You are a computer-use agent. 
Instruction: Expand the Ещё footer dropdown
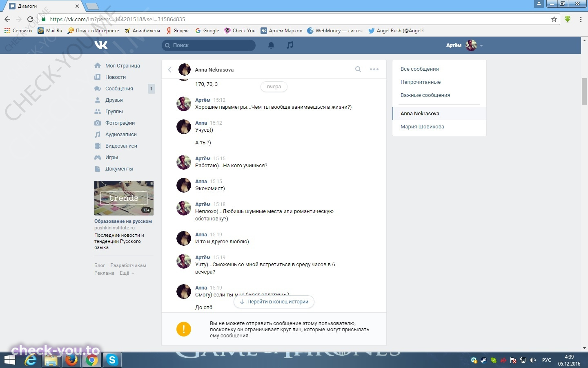[127, 273]
